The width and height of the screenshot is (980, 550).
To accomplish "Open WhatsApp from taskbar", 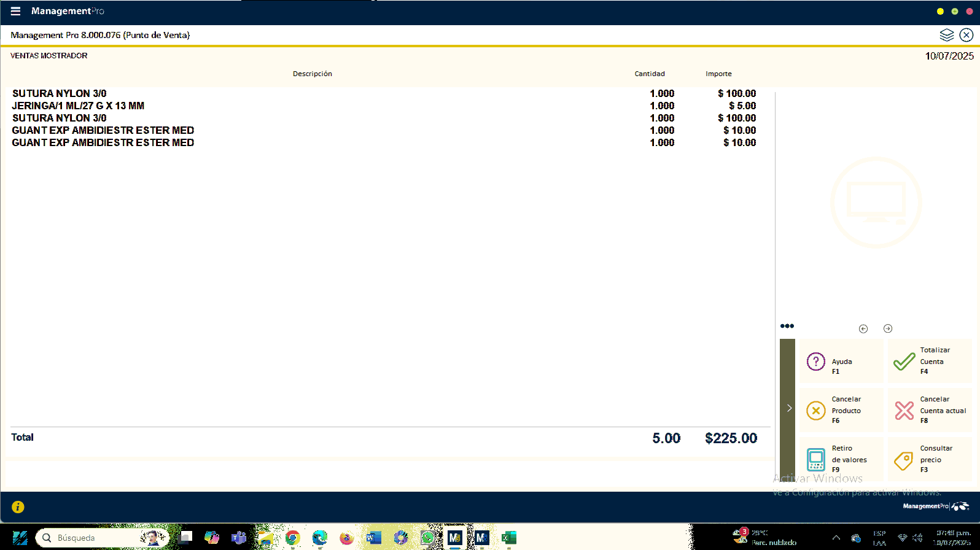I will (428, 538).
